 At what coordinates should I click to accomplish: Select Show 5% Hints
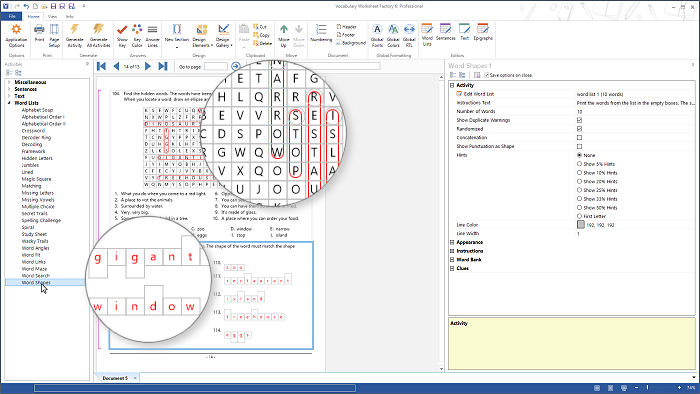click(x=579, y=164)
